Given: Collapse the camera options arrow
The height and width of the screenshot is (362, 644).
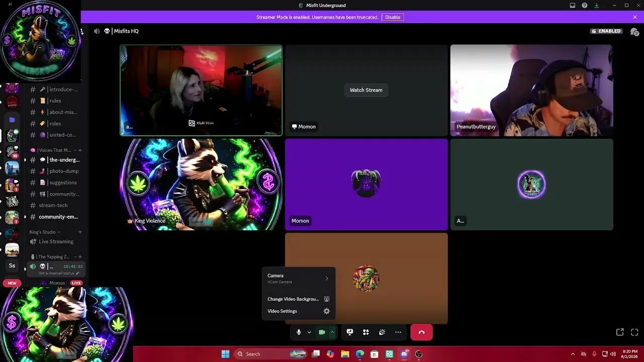Looking at the screenshot, I should point(332,332).
